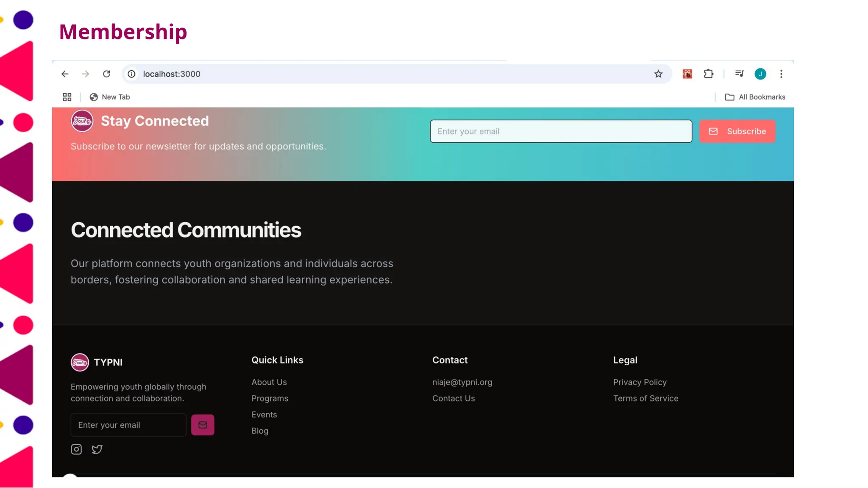The width and height of the screenshot is (868, 488).
Task: View the site information icon
Action: [x=132, y=74]
